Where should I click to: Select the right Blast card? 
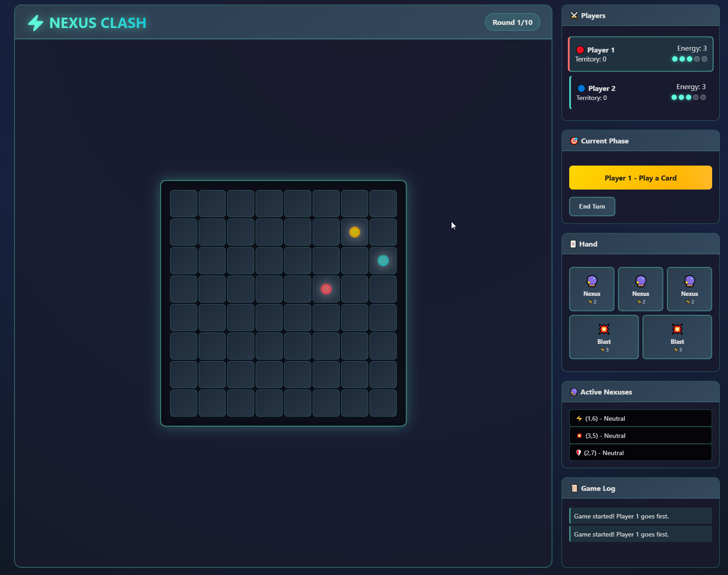point(677,337)
